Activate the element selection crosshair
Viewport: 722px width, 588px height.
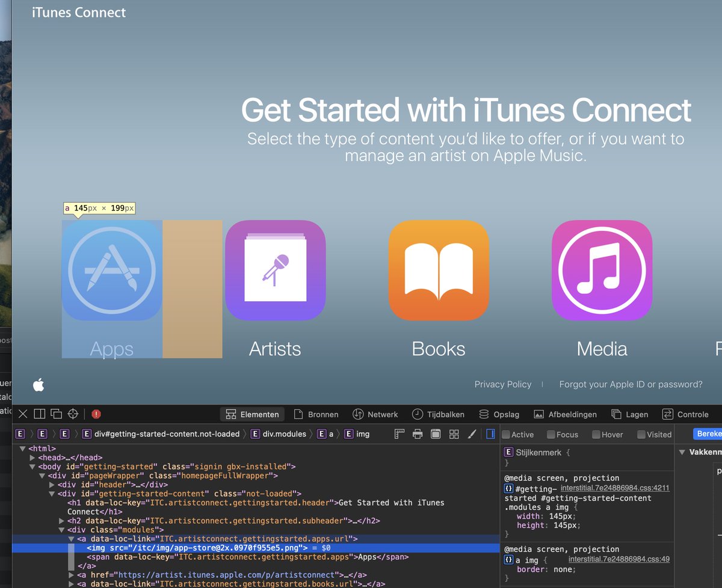pyautogui.click(x=73, y=414)
